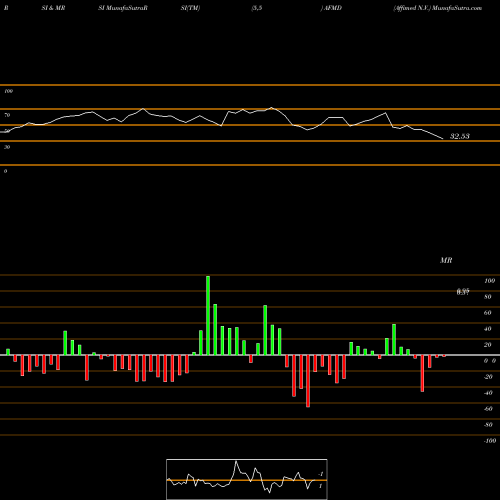Click the 40 label on the MR axis
This screenshot has height=500, width=500.
click(x=488, y=329)
